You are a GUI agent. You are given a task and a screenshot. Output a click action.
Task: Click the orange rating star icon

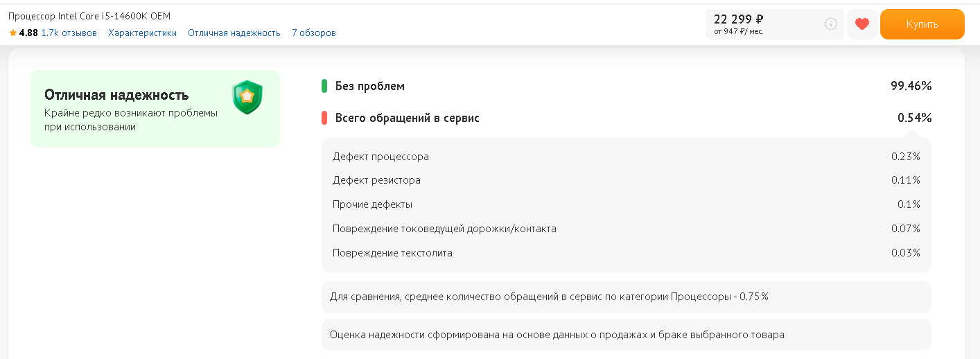pyautogui.click(x=13, y=33)
